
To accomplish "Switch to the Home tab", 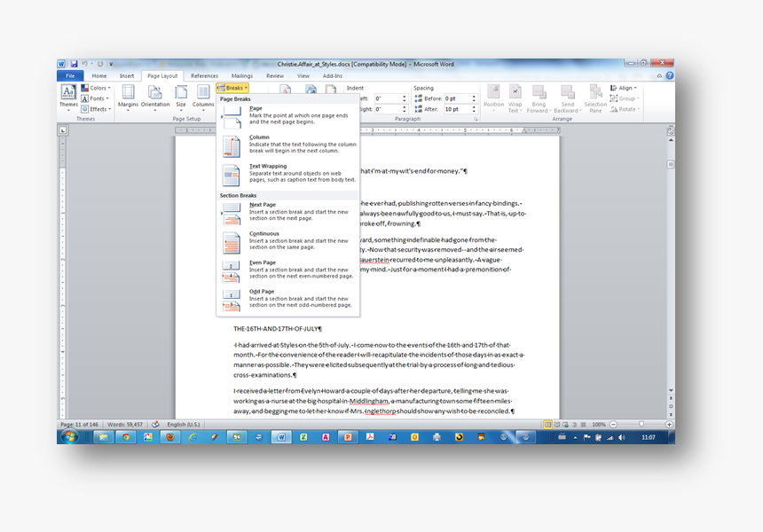I will pos(99,76).
